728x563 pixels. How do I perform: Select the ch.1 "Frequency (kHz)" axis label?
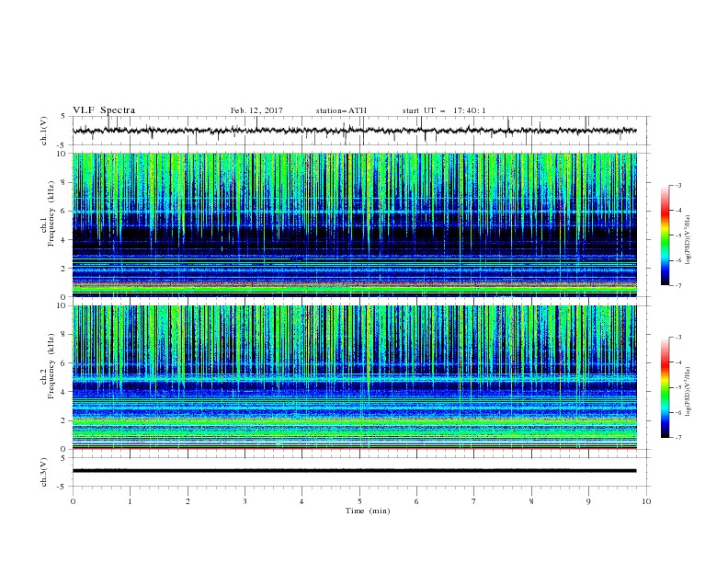point(51,214)
